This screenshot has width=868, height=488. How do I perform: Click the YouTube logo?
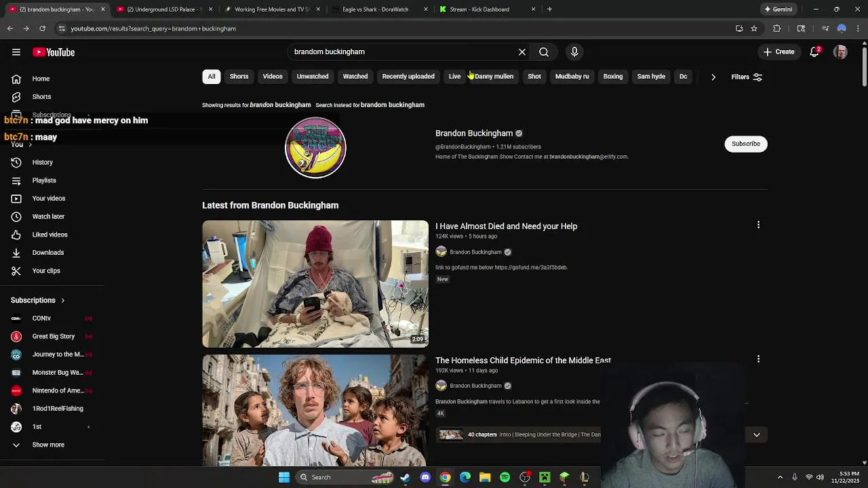point(54,52)
